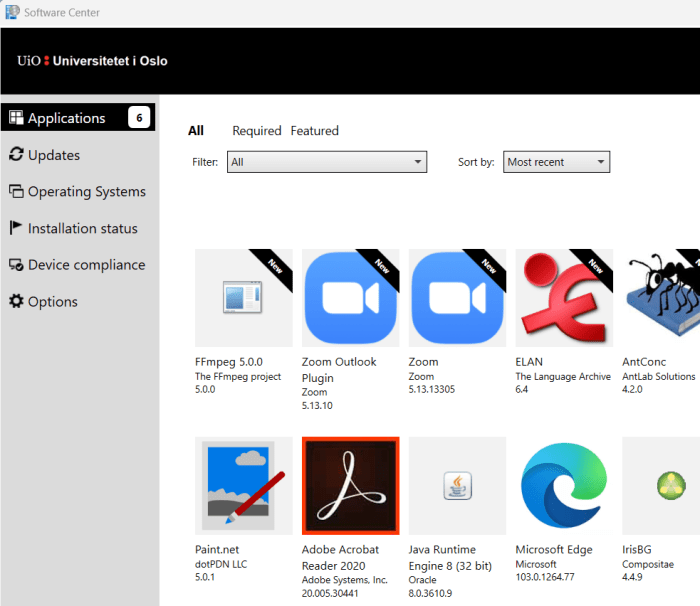Select the All applications tab

[196, 131]
